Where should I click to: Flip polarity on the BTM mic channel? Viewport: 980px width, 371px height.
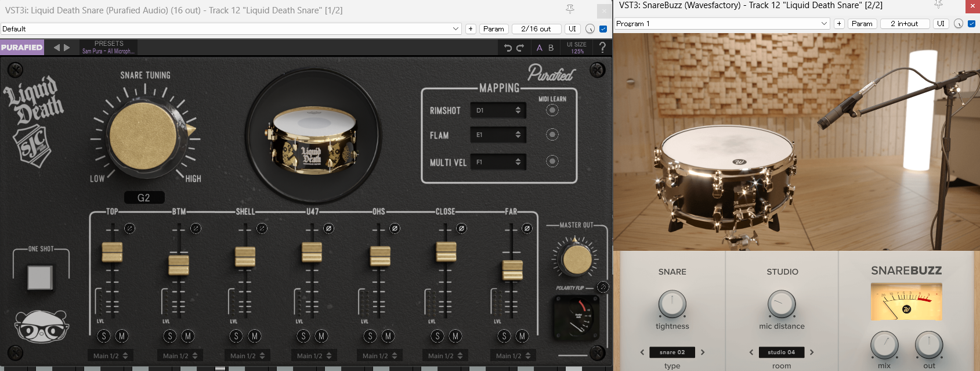[x=196, y=228]
